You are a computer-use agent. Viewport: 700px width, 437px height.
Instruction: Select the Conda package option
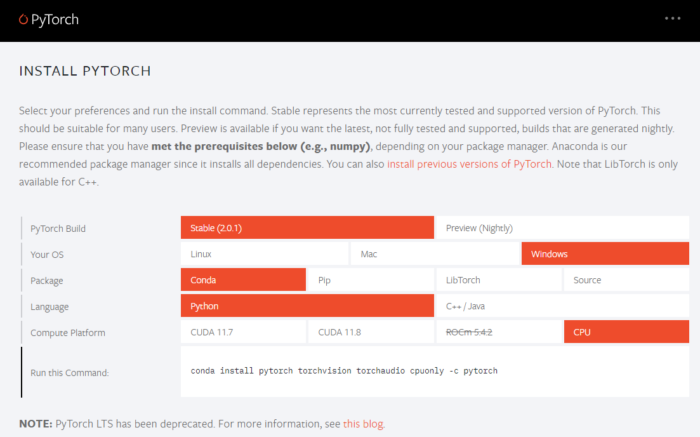(x=243, y=280)
